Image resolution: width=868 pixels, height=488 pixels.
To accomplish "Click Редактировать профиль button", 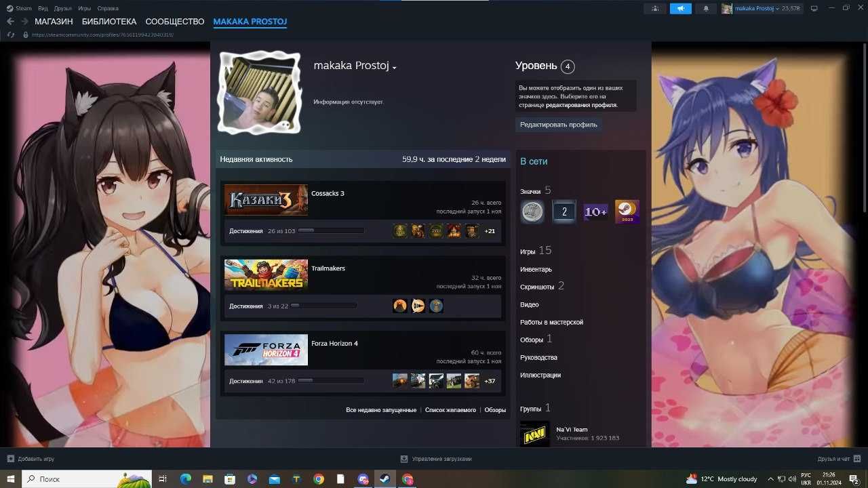I will click(x=559, y=125).
